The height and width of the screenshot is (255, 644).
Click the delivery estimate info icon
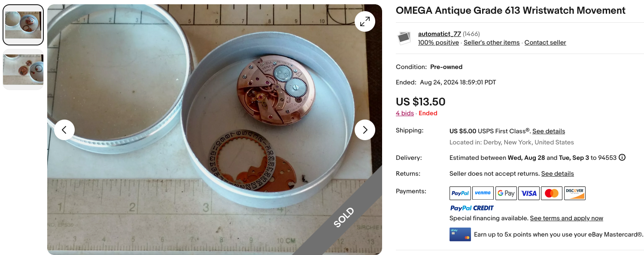pos(622,158)
